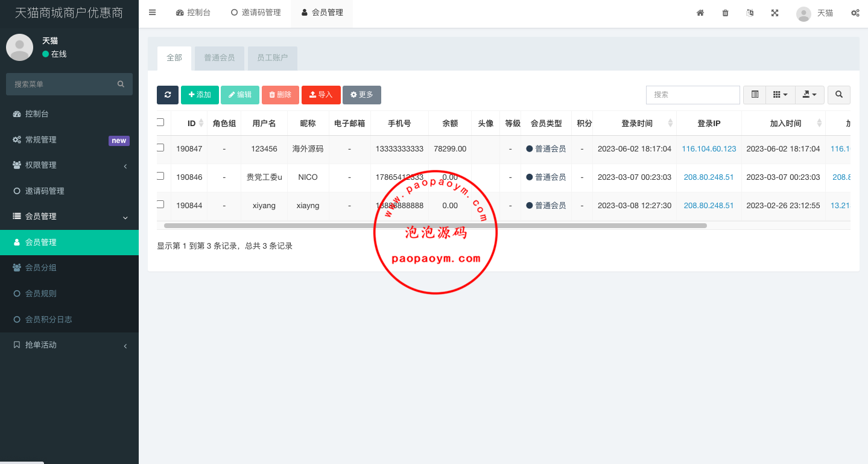Screen dimensions: 868x464
Task: Switch to the 普通会员 tab
Action: pyautogui.click(x=219, y=58)
